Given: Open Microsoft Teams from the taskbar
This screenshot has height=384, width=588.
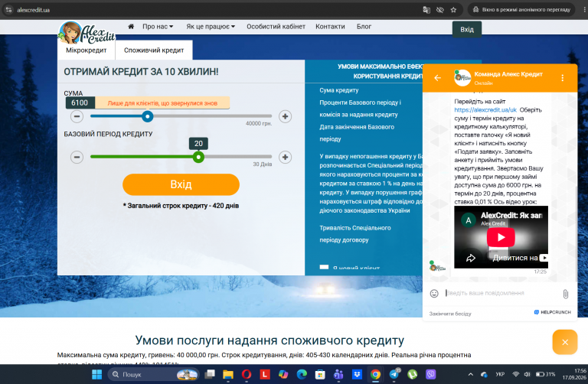Looking at the screenshot, I should tap(338, 374).
